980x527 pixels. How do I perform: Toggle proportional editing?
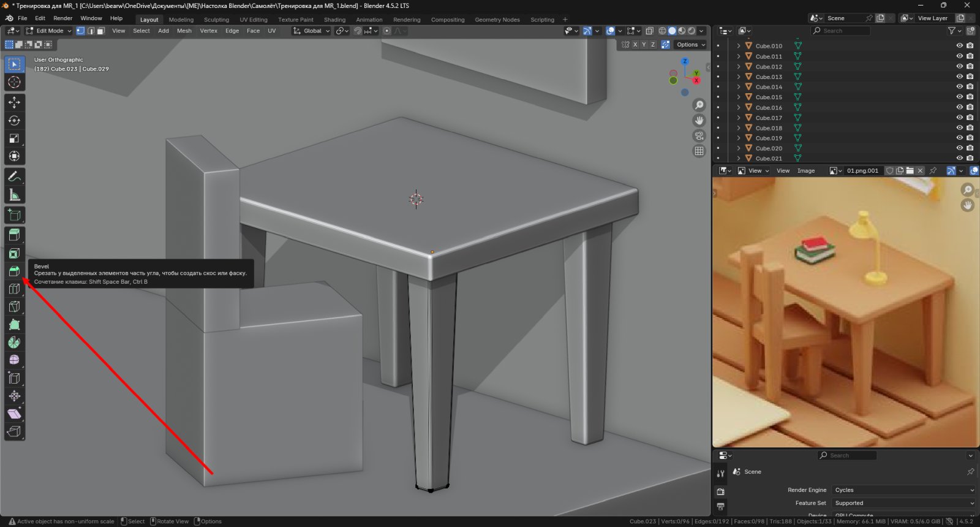point(387,31)
